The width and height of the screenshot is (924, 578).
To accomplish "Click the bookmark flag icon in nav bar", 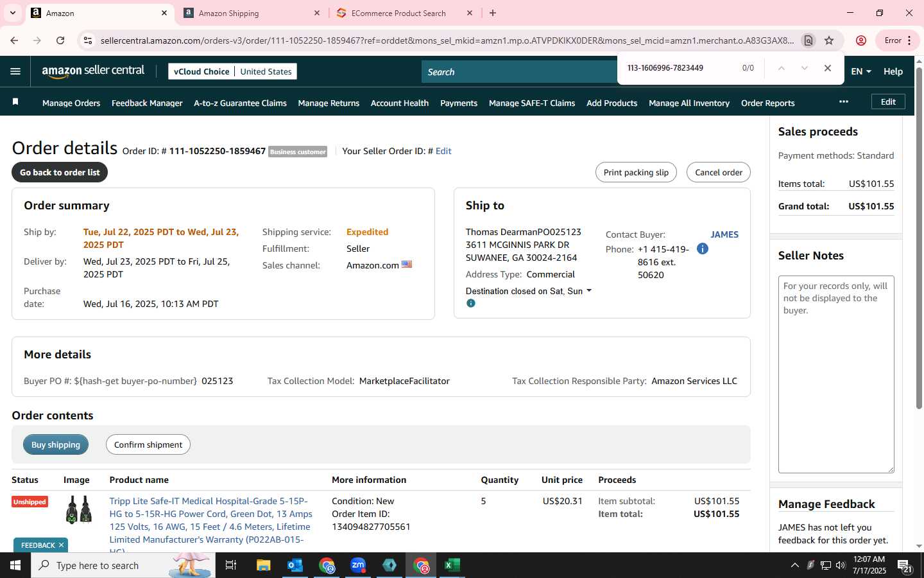I will [15, 102].
